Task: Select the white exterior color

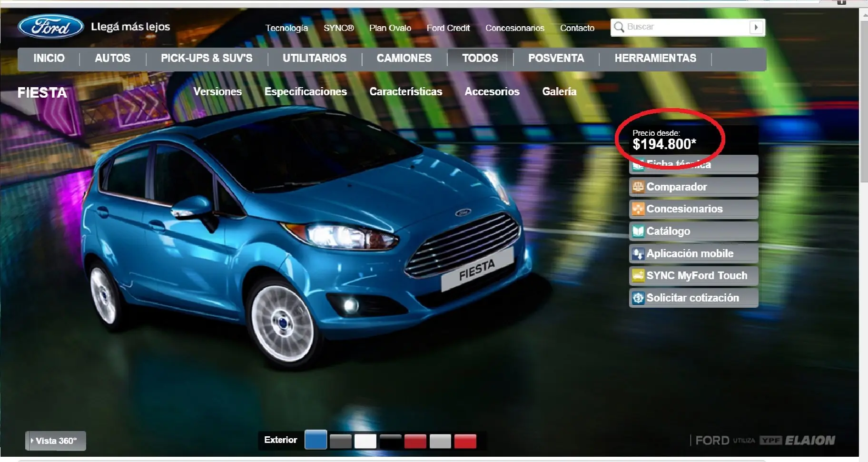Action: coord(365,441)
